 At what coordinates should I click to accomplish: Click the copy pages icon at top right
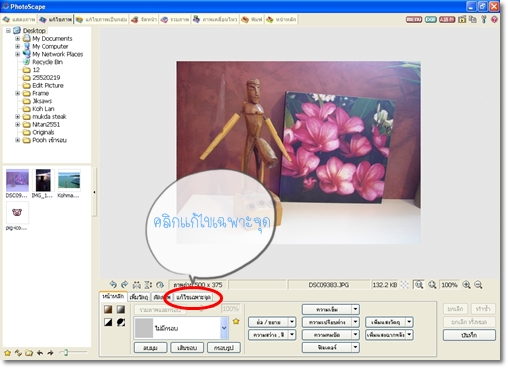coord(473,19)
